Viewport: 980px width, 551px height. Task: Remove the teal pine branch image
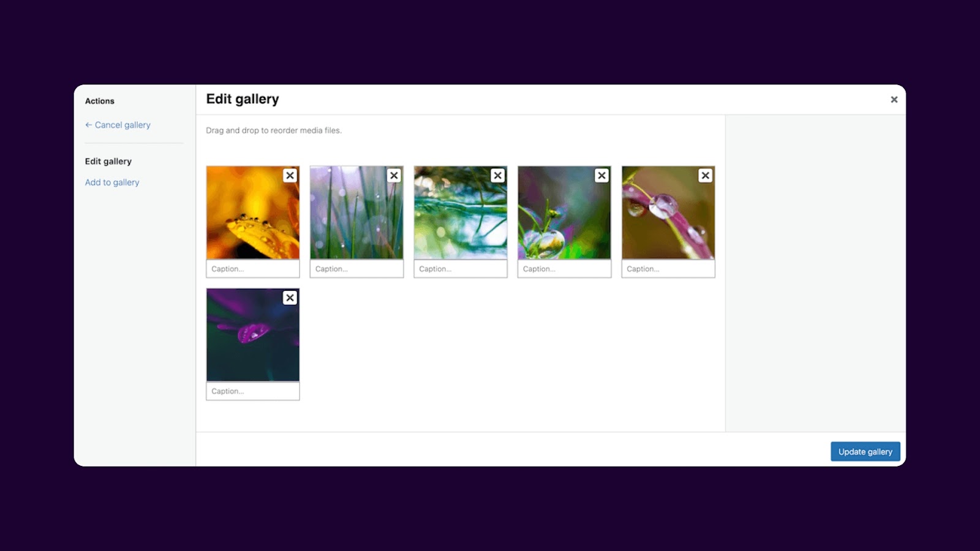pyautogui.click(x=498, y=176)
